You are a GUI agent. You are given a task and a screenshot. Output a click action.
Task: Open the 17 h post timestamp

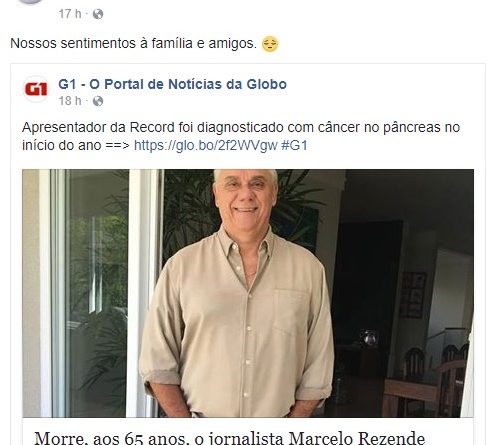[x=70, y=14]
